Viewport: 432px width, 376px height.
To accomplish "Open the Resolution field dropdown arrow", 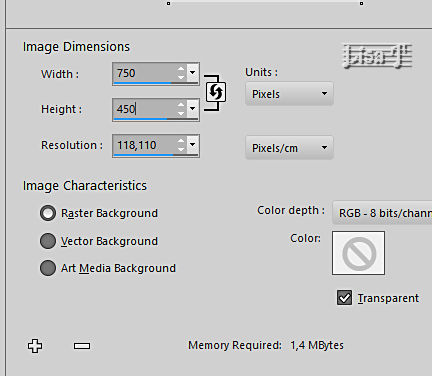I will tap(193, 145).
